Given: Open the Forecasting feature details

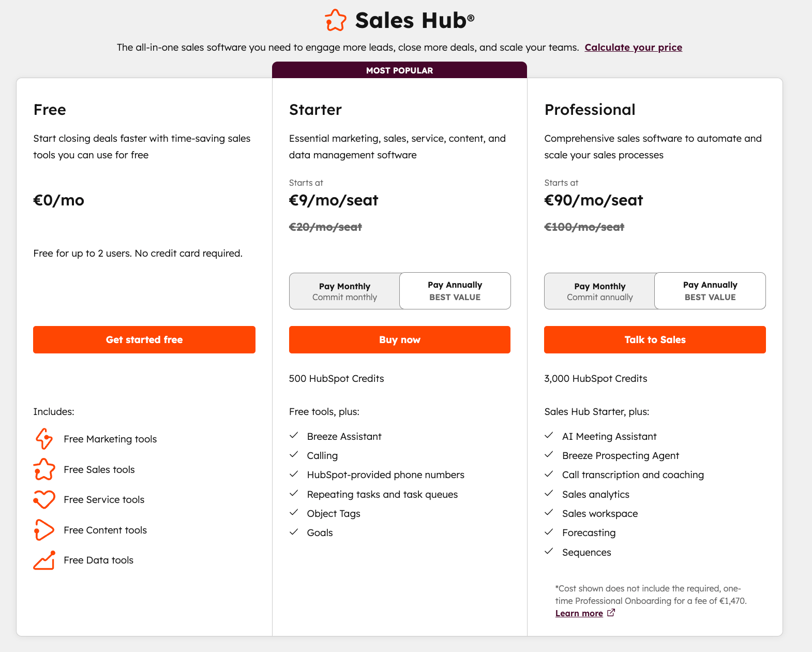Looking at the screenshot, I should point(589,532).
